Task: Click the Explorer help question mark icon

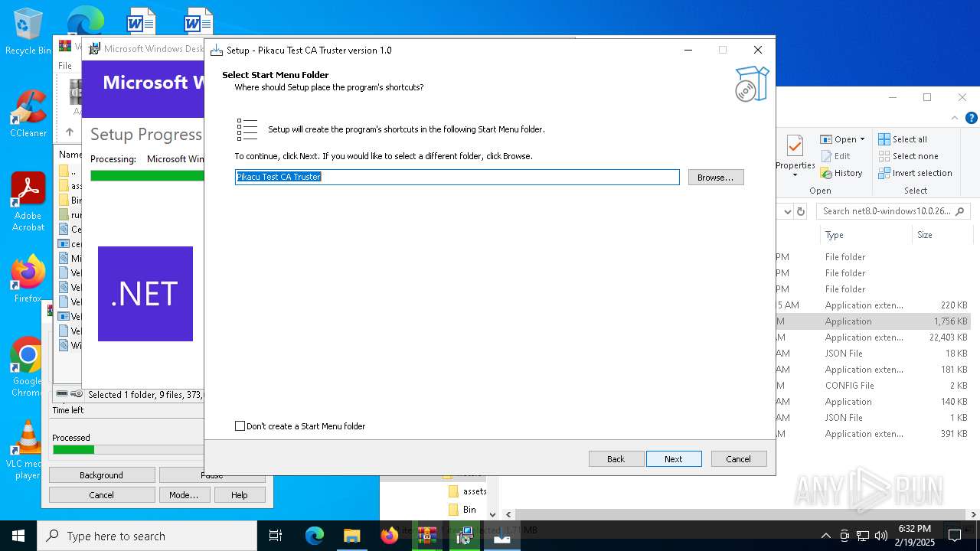Action: click(x=972, y=118)
